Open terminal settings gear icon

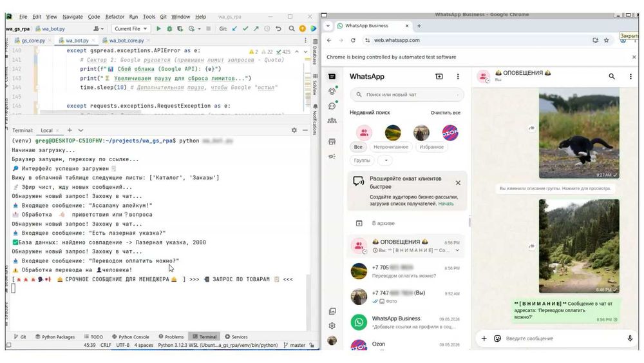(x=294, y=130)
